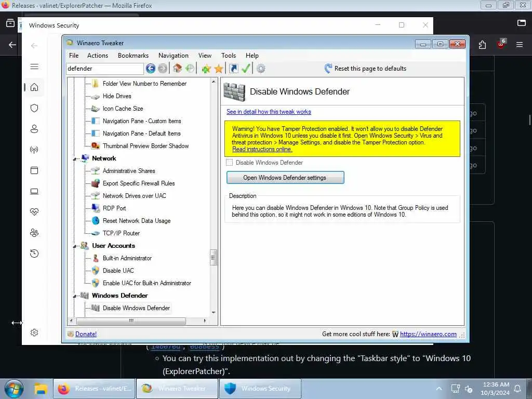The width and height of the screenshot is (532, 399).
Task: Open Winaero settings gear icon in toolbar
Action: pyautogui.click(x=261, y=69)
